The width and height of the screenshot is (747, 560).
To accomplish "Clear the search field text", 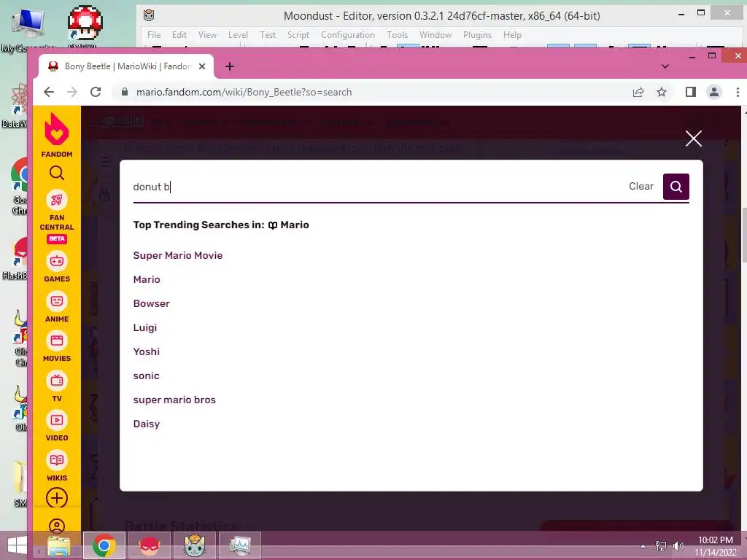I will pos(640,186).
